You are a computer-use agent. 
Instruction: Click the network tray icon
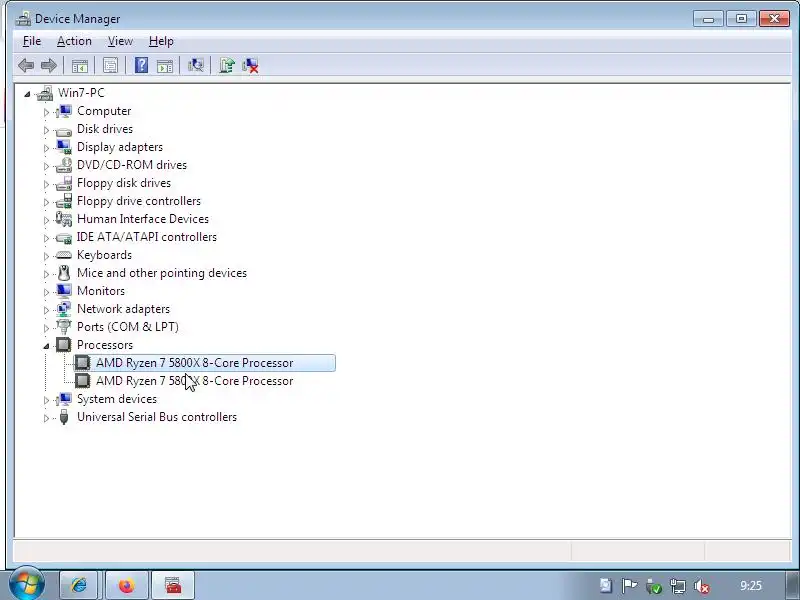coord(678,586)
